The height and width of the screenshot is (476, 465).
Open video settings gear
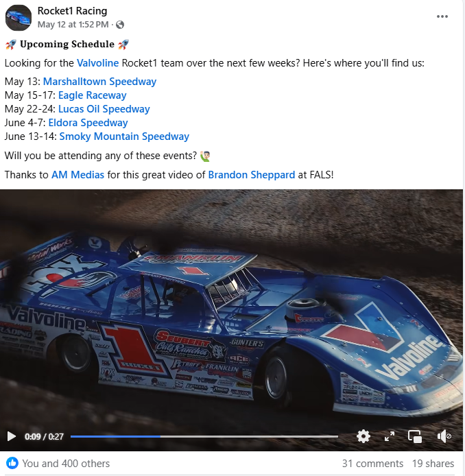[x=363, y=436]
